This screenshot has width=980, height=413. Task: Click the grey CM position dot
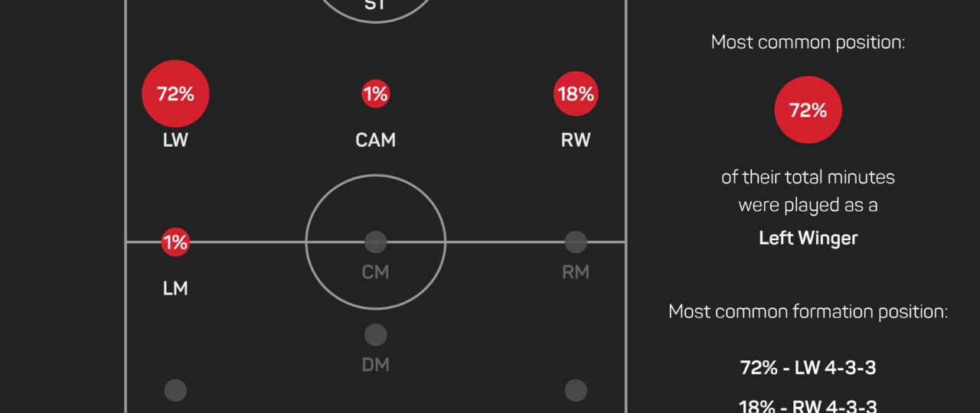click(375, 242)
